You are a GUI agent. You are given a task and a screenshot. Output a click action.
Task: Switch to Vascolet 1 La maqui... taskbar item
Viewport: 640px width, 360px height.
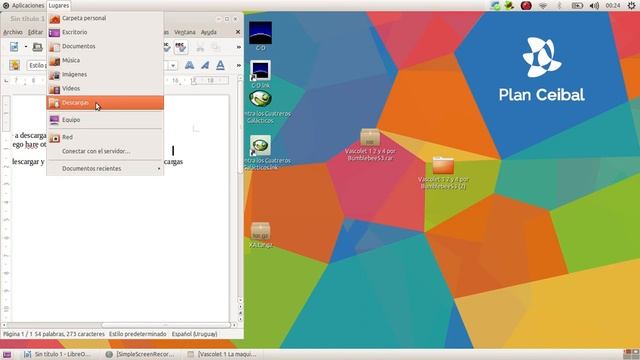(x=222, y=354)
